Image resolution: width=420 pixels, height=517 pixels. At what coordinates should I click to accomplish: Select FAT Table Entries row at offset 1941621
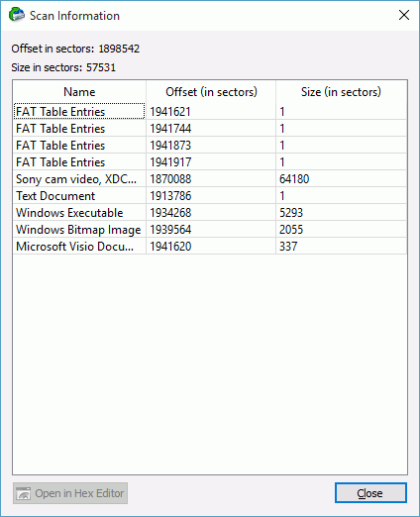point(210,112)
